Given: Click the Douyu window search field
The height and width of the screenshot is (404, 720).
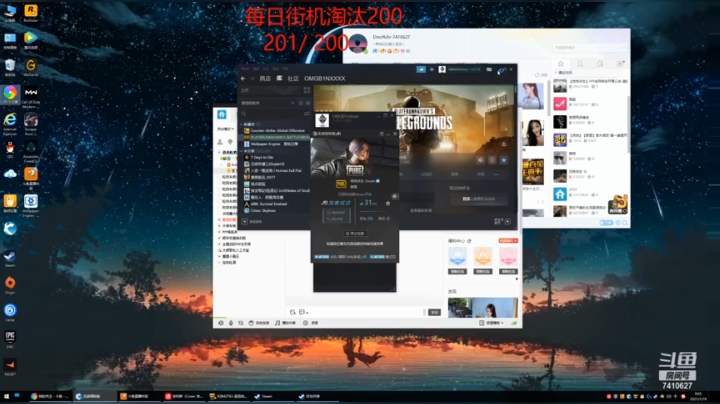Looking at the screenshot, I should (590, 47).
